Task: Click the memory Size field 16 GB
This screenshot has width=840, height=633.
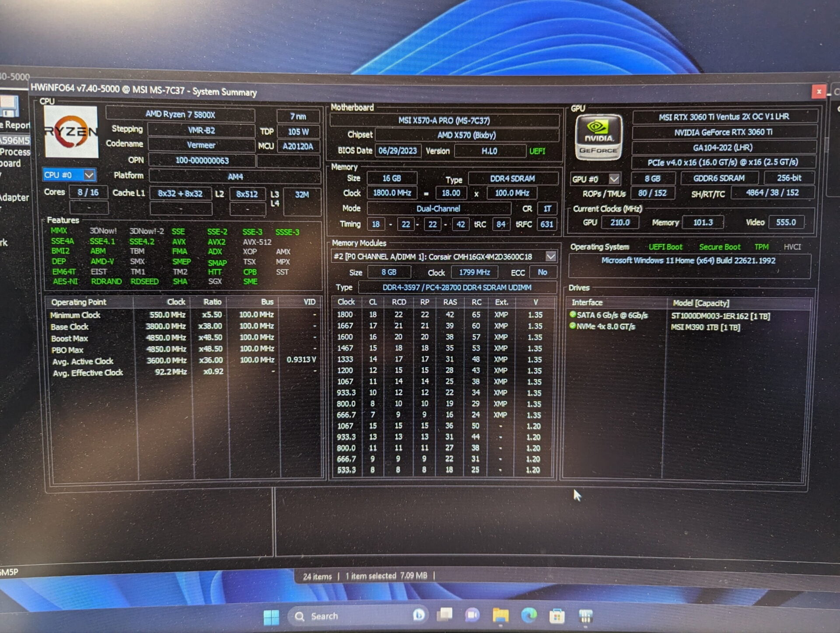Action: click(x=392, y=178)
